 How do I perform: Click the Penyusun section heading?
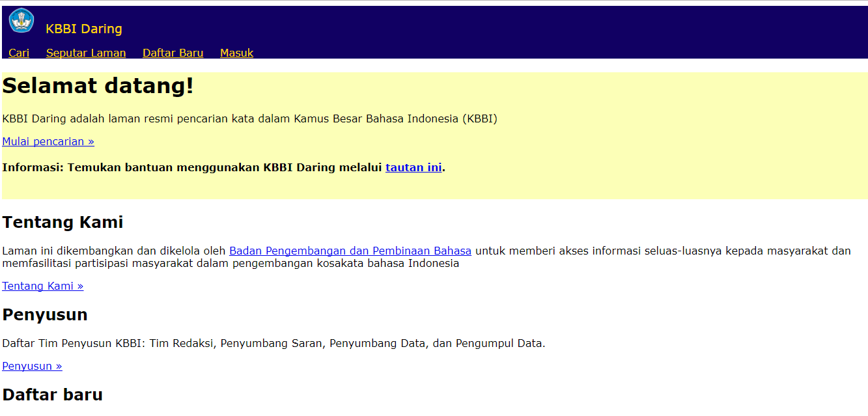coord(45,315)
